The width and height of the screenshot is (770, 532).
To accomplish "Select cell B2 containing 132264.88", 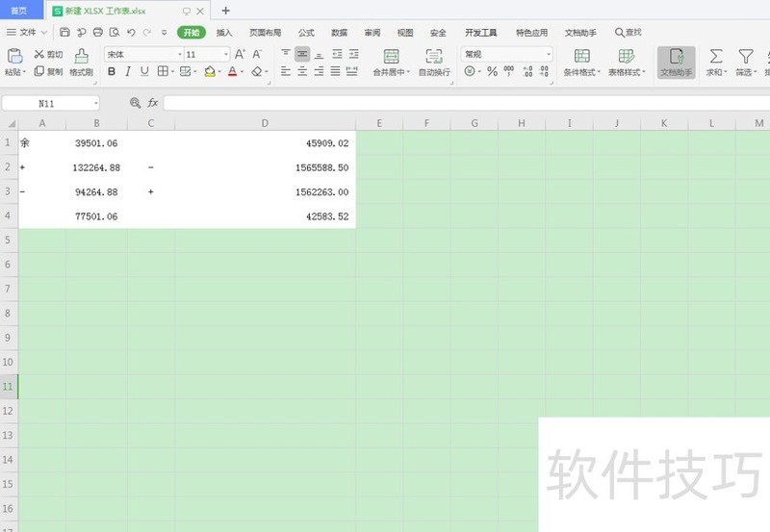I will pos(96,167).
